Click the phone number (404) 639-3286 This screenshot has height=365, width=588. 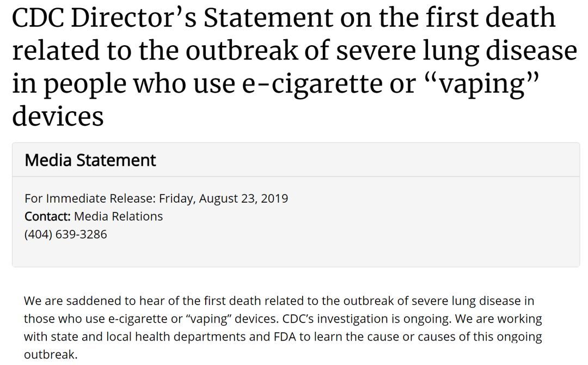click(66, 234)
